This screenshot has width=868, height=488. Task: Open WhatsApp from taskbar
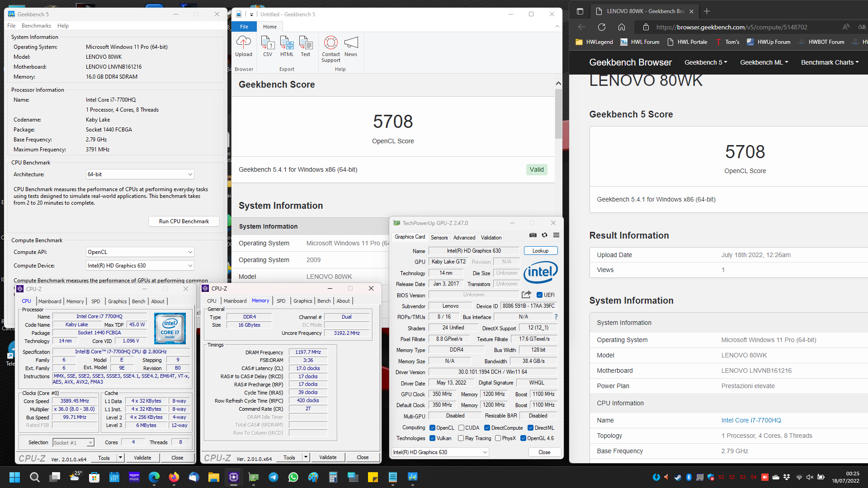pos(293,477)
